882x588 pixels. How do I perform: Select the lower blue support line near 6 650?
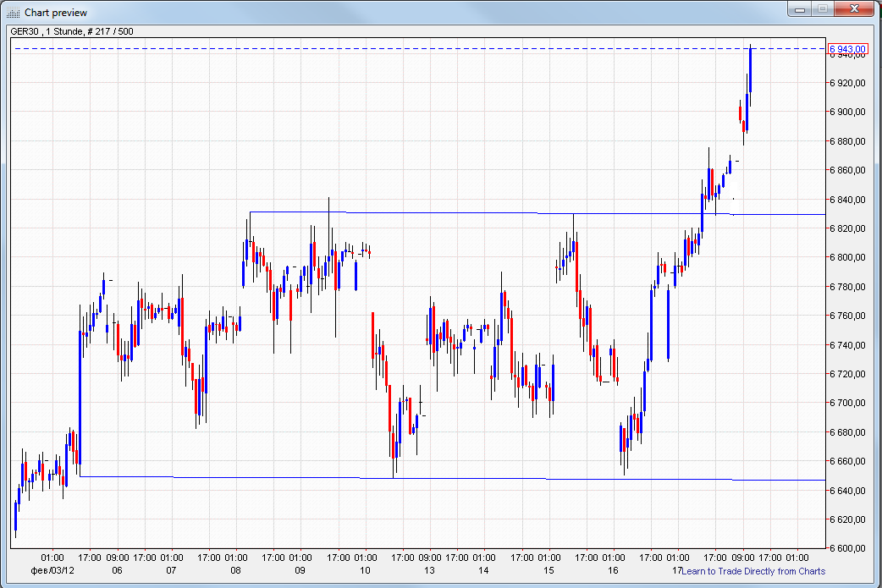click(254, 476)
